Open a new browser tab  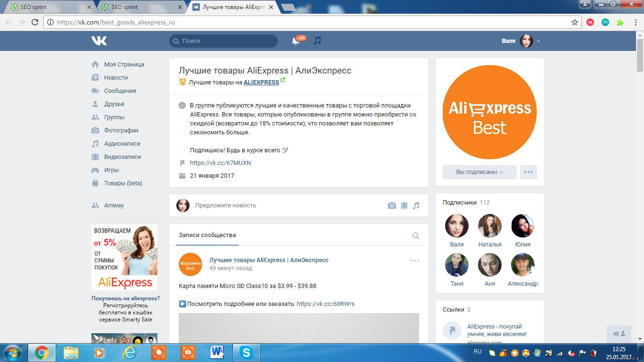point(288,7)
